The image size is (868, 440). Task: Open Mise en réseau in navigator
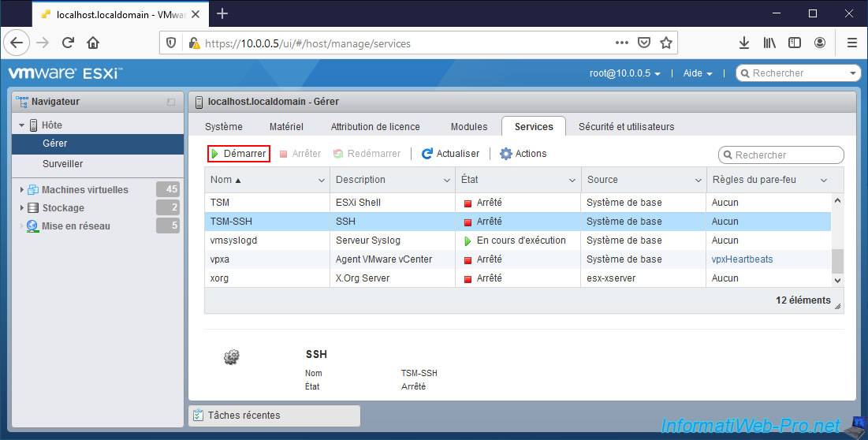click(x=76, y=226)
